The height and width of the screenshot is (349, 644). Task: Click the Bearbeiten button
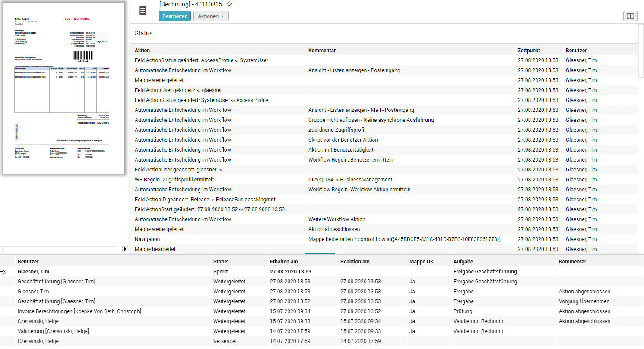point(175,16)
